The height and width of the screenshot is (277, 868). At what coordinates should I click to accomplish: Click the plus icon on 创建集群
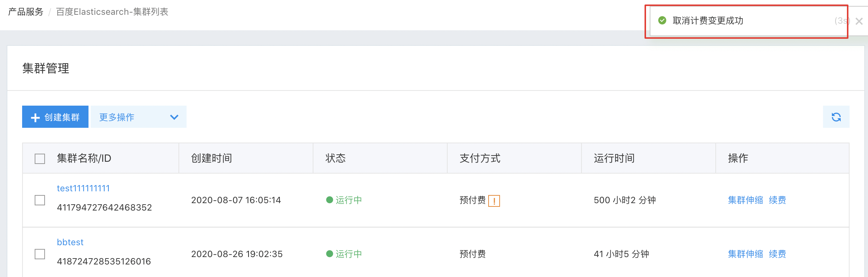point(35,117)
